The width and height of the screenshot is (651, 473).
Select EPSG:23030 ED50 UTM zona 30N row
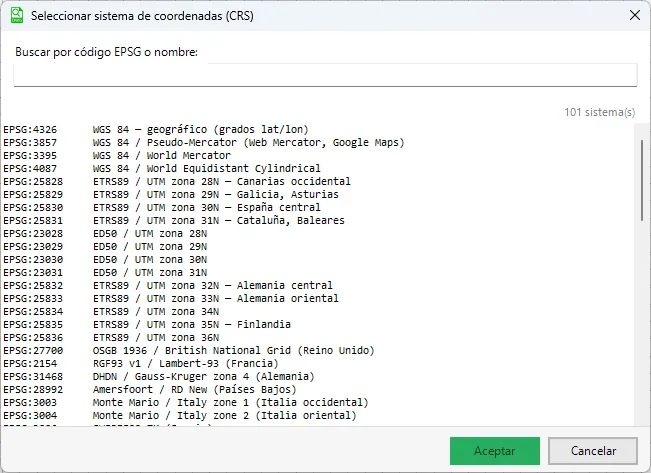point(318,260)
